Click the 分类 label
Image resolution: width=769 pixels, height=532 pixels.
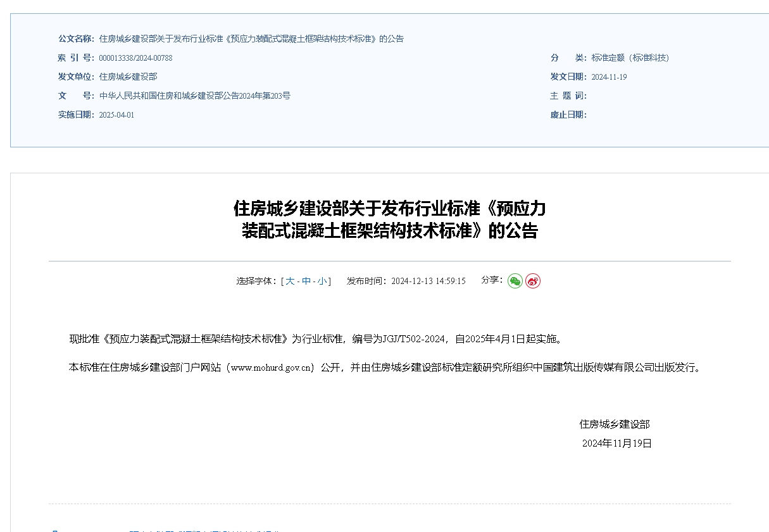click(x=568, y=58)
